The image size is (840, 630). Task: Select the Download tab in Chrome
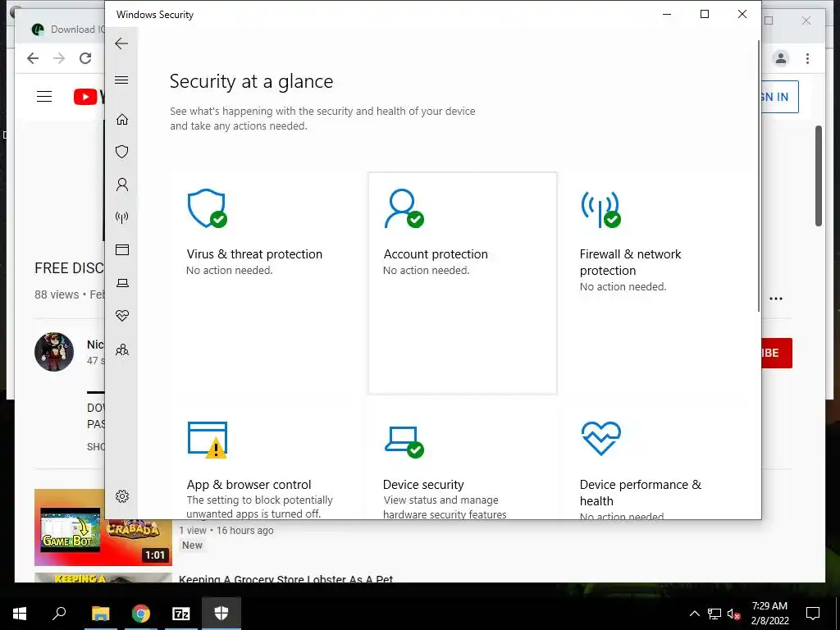click(69, 30)
